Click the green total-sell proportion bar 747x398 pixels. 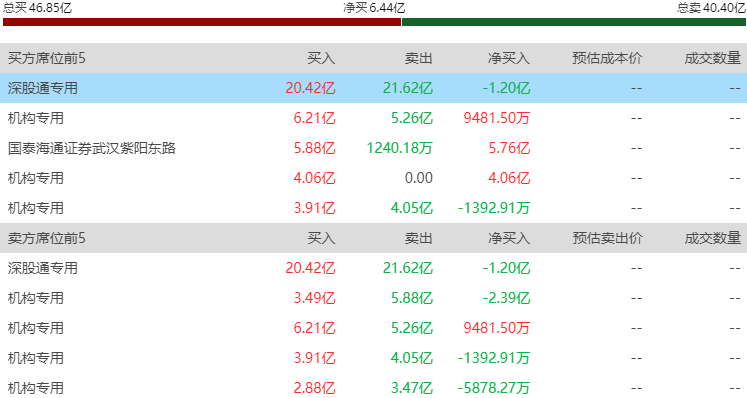click(574, 22)
